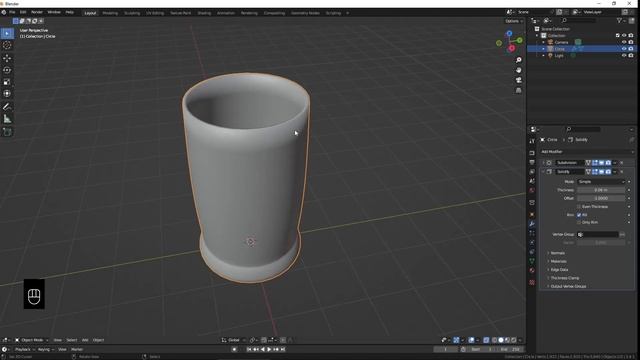This screenshot has height=360, width=640.
Task: Click the blue Z axis gizmo handle
Action: pos(509,33)
